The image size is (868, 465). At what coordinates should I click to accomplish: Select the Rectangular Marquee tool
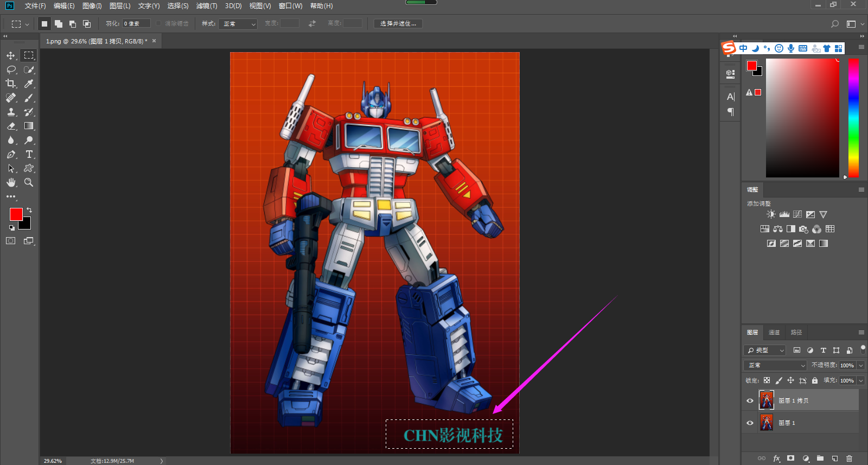[x=29, y=55]
